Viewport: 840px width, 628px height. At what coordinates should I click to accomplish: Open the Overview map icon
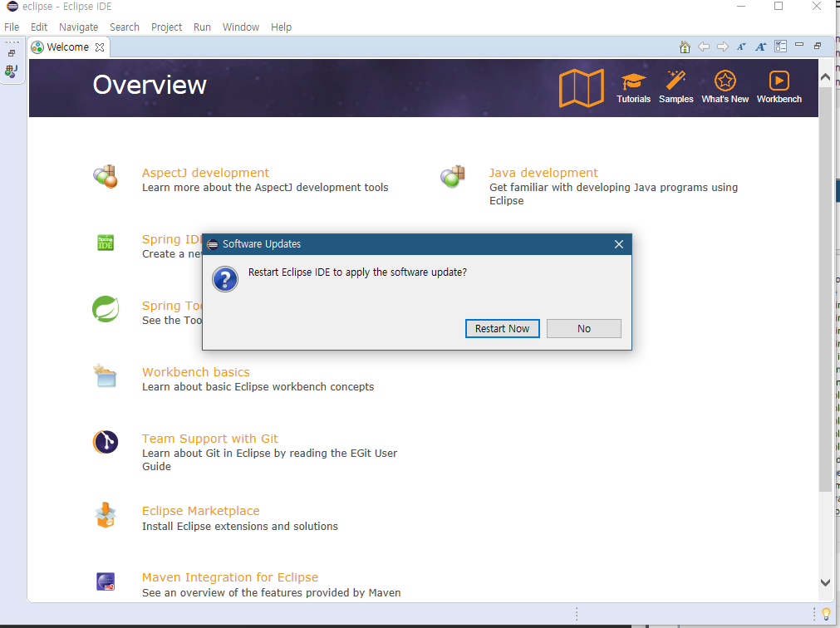tap(582, 88)
